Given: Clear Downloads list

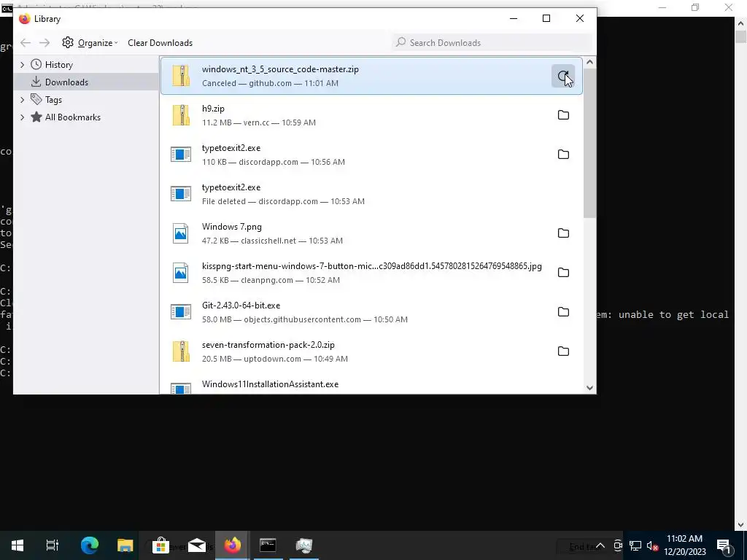Looking at the screenshot, I should pyautogui.click(x=160, y=43).
